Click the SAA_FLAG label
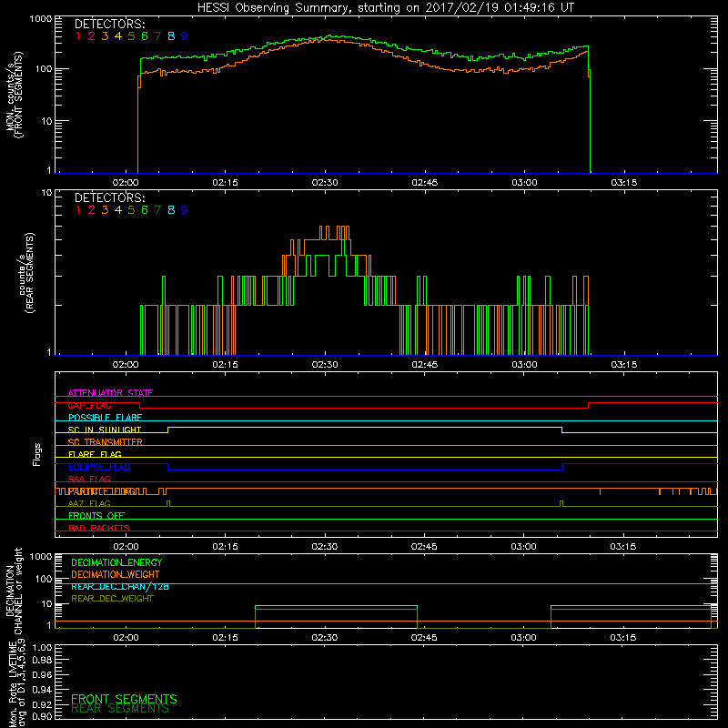 (89, 479)
